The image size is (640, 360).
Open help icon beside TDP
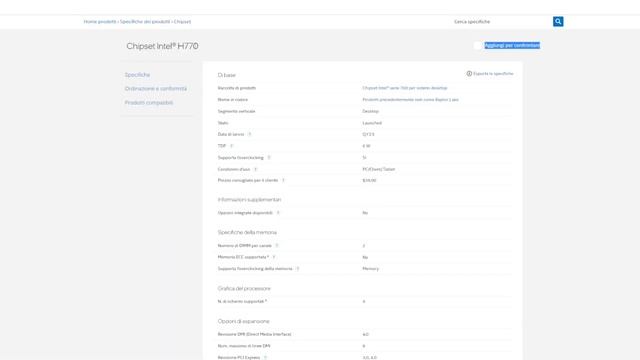pos(231,146)
